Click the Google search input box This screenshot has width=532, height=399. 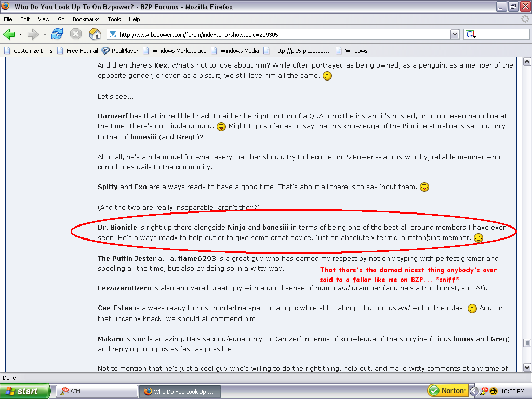click(503, 35)
